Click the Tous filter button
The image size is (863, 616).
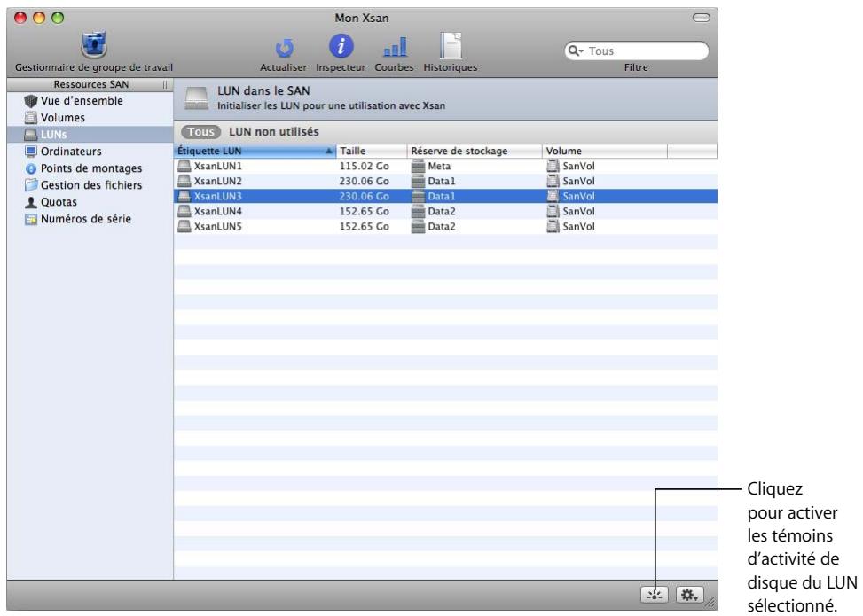point(200,132)
